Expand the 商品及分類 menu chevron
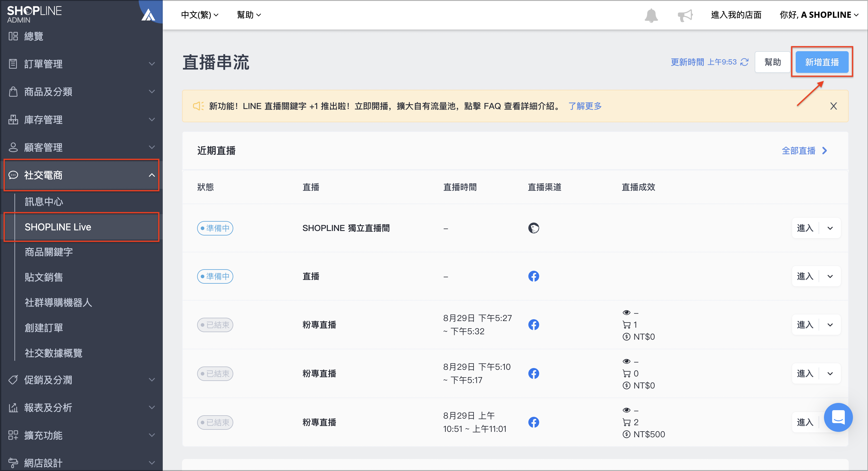Image resolution: width=868 pixels, height=471 pixels. click(x=152, y=92)
